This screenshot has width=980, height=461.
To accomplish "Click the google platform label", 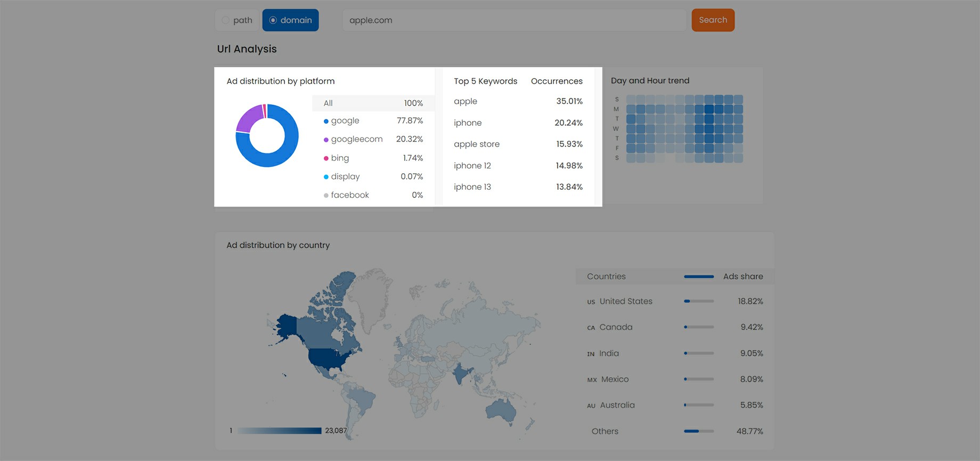I will (x=345, y=121).
